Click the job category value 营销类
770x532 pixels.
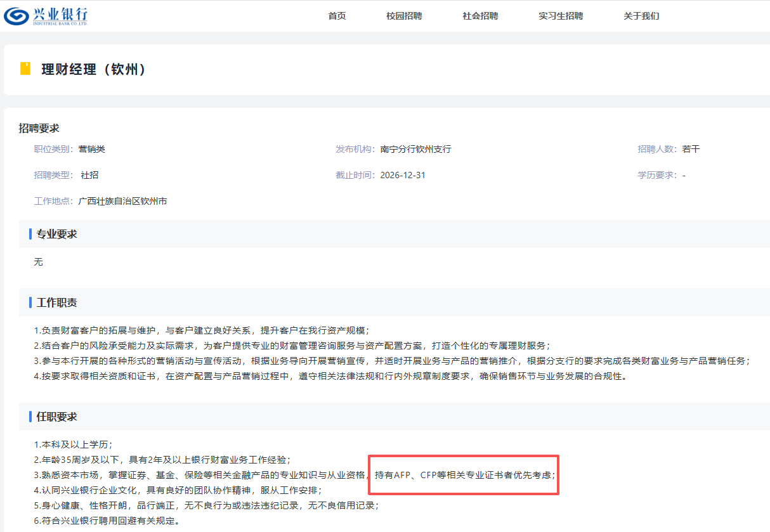point(92,149)
